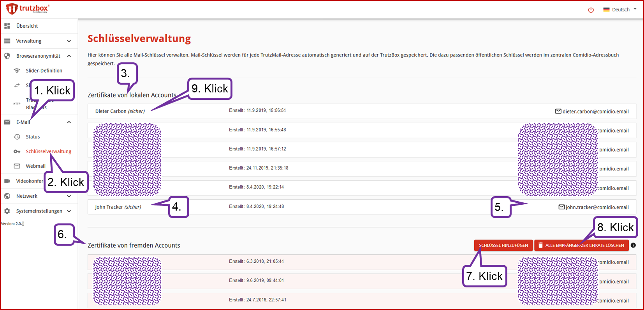Viewport: 644px width, 310px height.
Task: Click the info icon after delete button
Action: click(633, 245)
